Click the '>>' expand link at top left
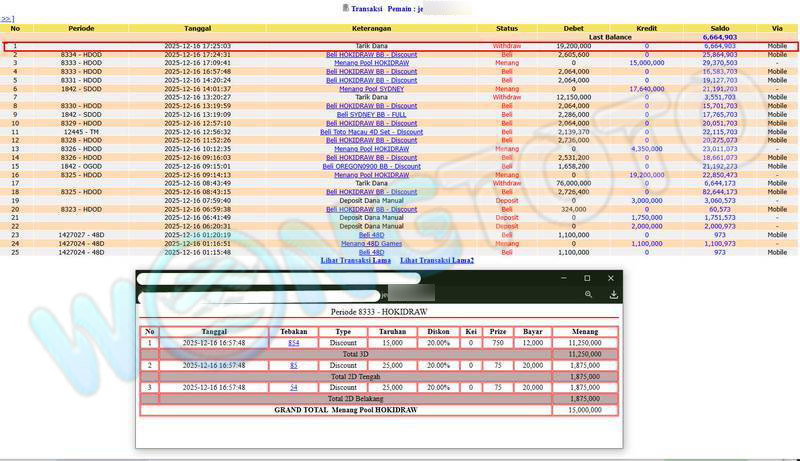 point(7,19)
